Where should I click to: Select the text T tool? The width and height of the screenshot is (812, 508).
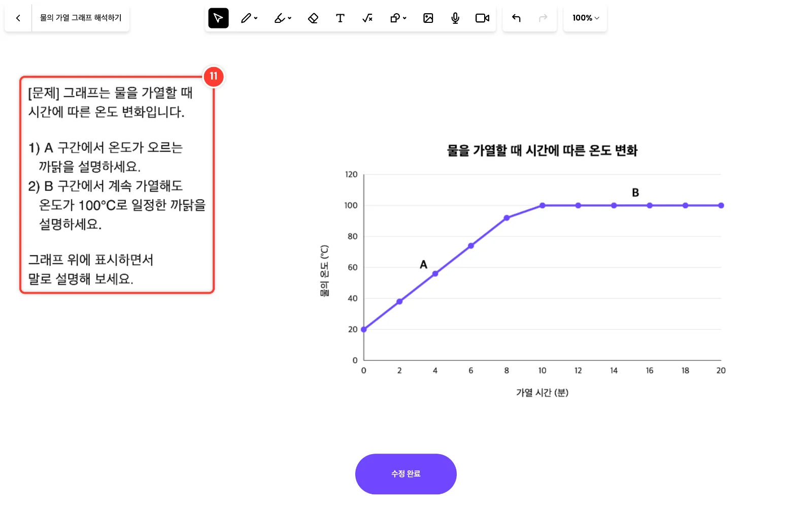tap(340, 18)
